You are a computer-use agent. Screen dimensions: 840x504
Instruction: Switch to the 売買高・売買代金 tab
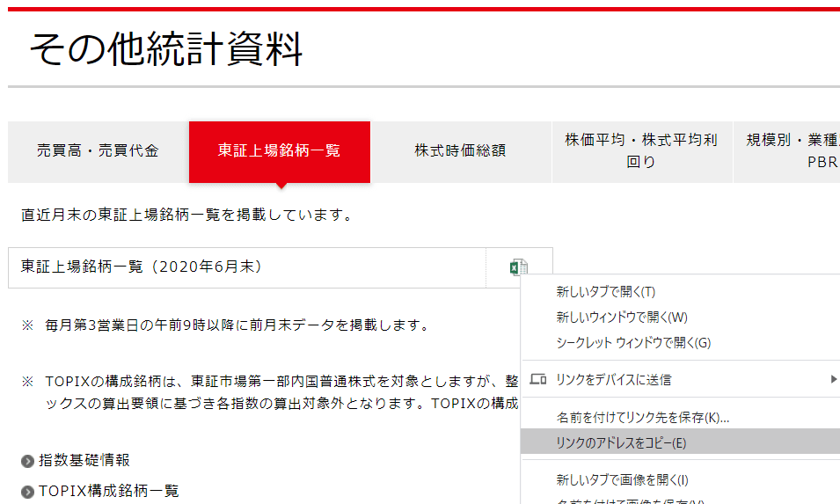[98, 151]
